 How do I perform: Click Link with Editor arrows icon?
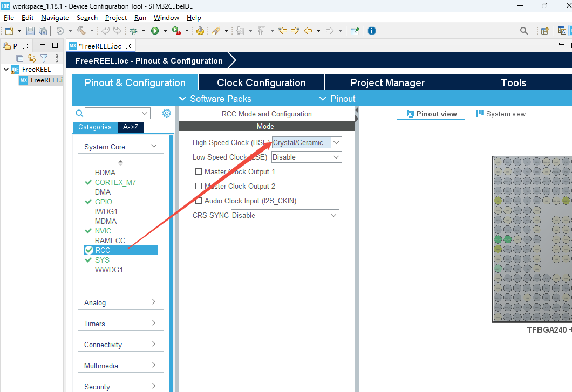click(x=32, y=58)
